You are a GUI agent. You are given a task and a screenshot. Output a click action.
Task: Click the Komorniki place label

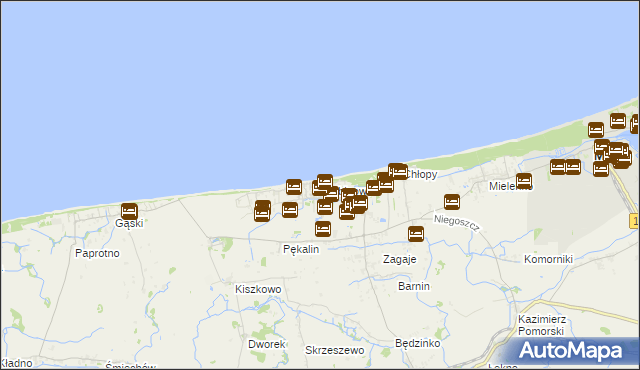(549, 259)
